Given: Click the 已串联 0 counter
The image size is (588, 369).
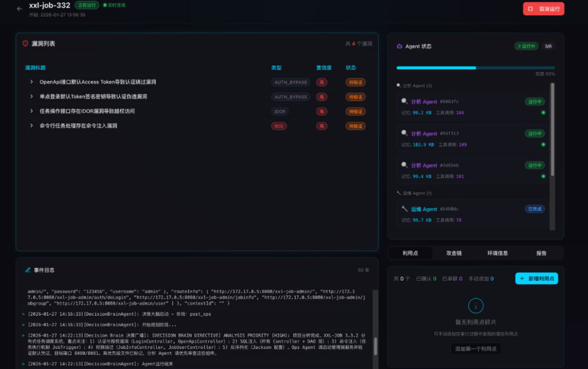Looking at the screenshot, I should click(452, 279).
